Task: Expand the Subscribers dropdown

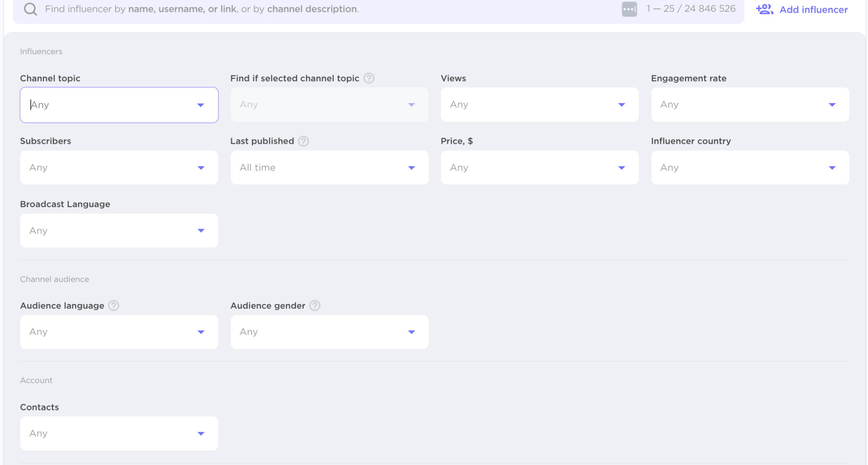Action: 119,168
